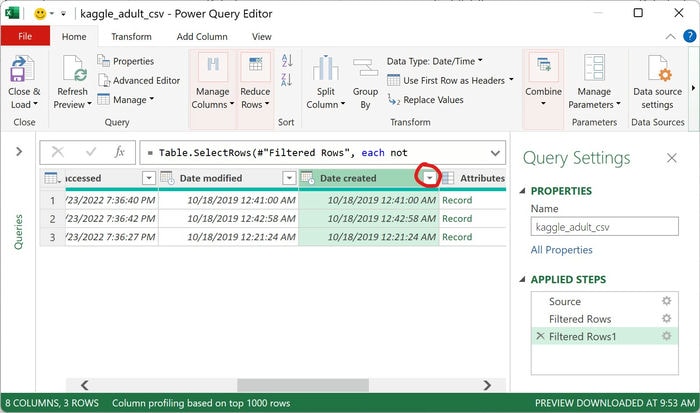Expand the formula bar

(495, 153)
